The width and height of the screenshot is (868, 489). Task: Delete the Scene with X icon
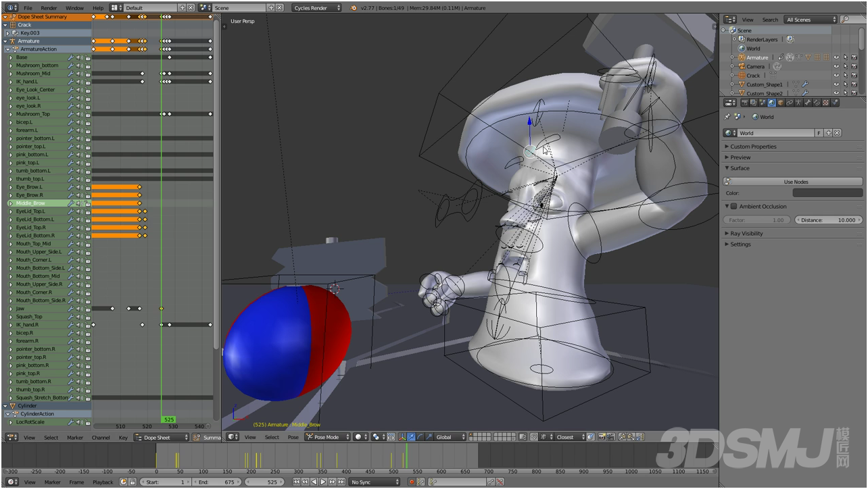coord(280,7)
